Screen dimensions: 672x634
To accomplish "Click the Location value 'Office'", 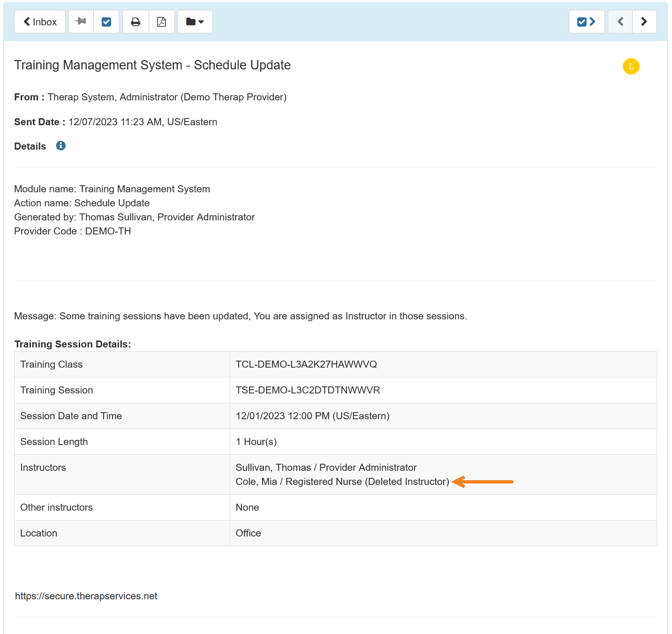I will pyautogui.click(x=248, y=533).
